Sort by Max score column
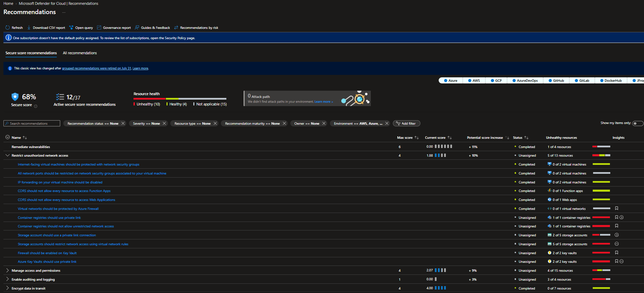644x293 pixels. click(x=417, y=137)
